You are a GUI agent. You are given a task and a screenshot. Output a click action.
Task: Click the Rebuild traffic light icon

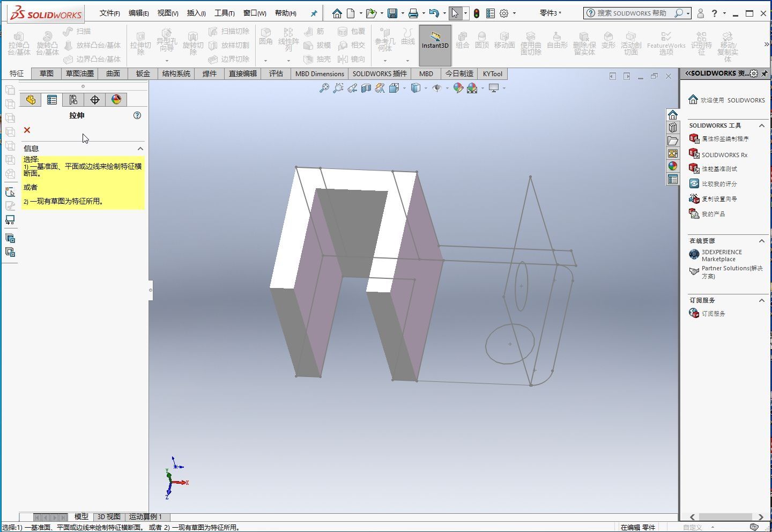click(476, 13)
